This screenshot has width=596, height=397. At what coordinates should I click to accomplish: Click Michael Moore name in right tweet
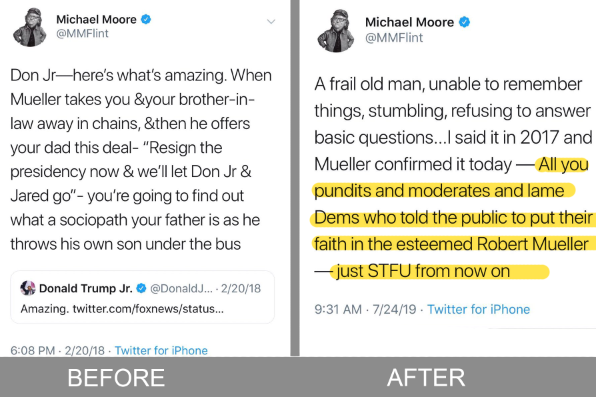tap(409, 22)
